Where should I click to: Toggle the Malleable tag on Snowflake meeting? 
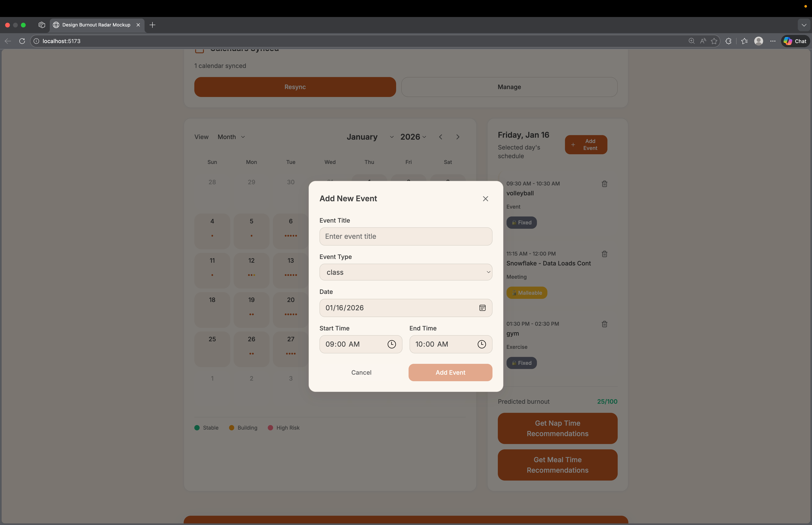click(x=526, y=293)
